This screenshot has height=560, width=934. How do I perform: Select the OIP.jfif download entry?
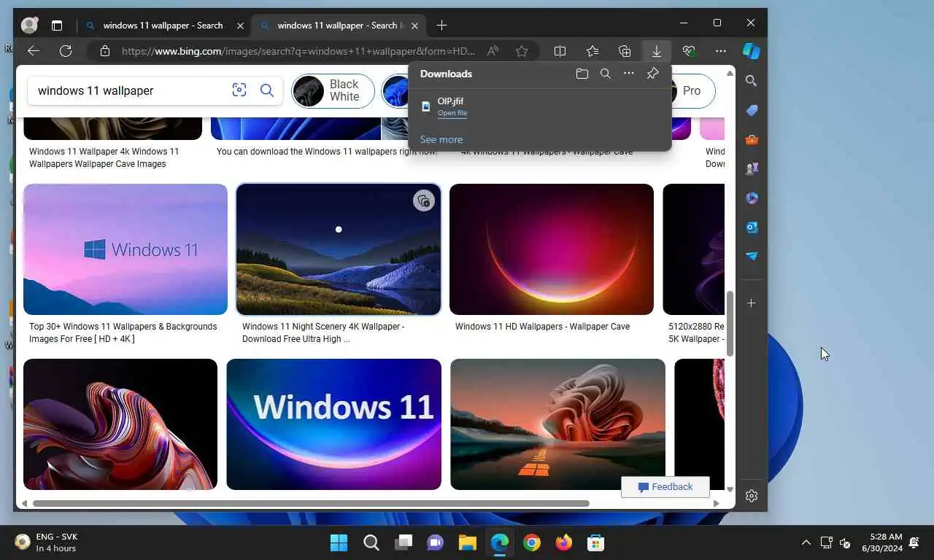point(539,106)
